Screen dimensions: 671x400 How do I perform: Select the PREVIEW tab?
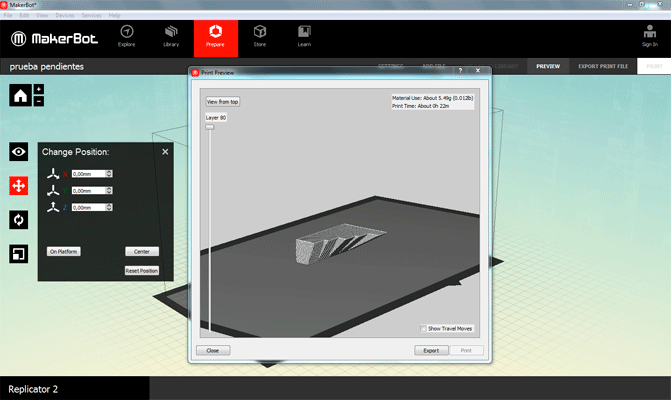click(548, 66)
